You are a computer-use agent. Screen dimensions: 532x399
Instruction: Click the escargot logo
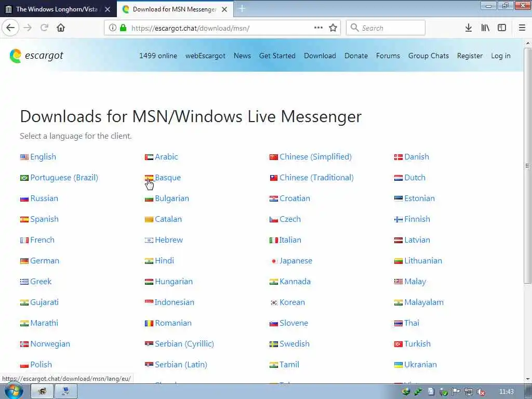(x=37, y=56)
